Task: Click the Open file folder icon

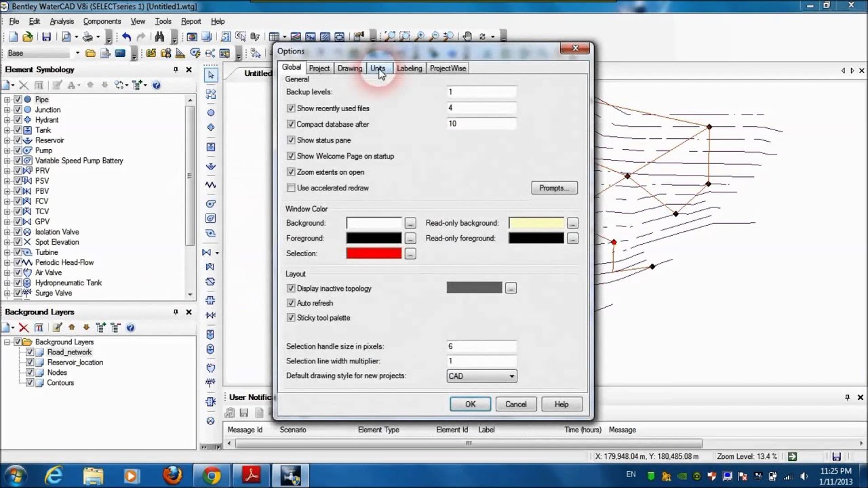Action: point(28,37)
